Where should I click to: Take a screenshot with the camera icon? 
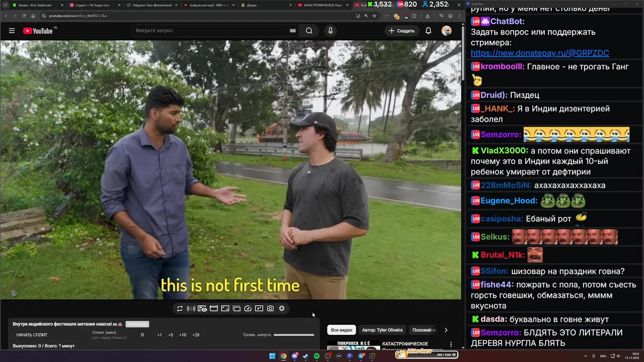pyautogui.click(x=270, y=309)
